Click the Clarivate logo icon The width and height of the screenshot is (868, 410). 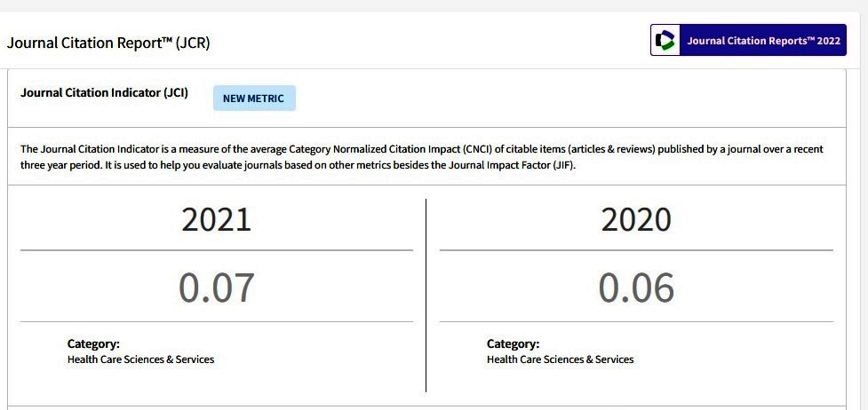[665, 41]
